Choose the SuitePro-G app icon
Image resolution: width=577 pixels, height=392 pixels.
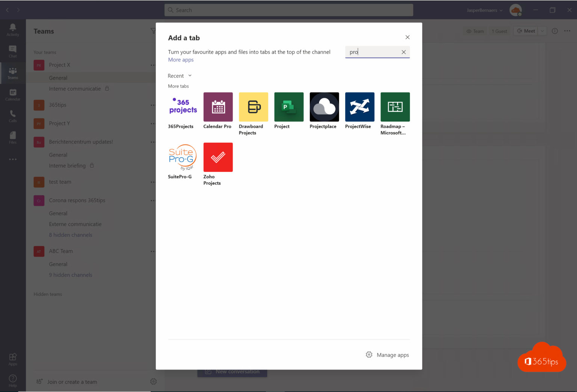coord(183,157)
